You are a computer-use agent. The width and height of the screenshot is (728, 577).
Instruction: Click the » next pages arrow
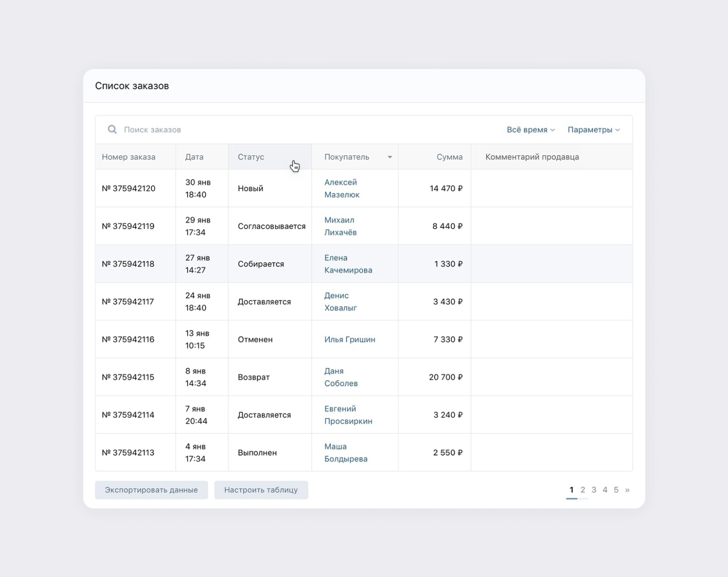(627, 490)
